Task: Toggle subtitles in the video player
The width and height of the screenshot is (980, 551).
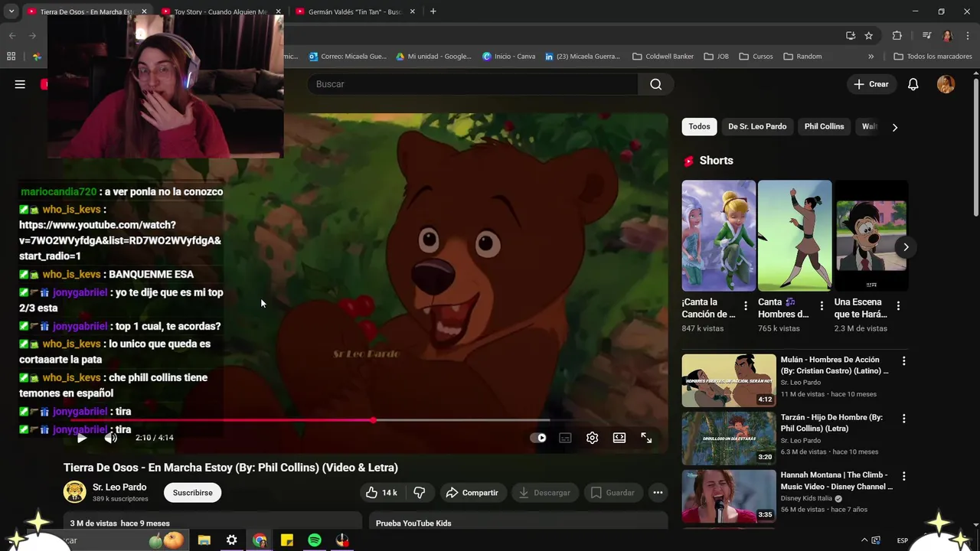Action: point(565,438)
